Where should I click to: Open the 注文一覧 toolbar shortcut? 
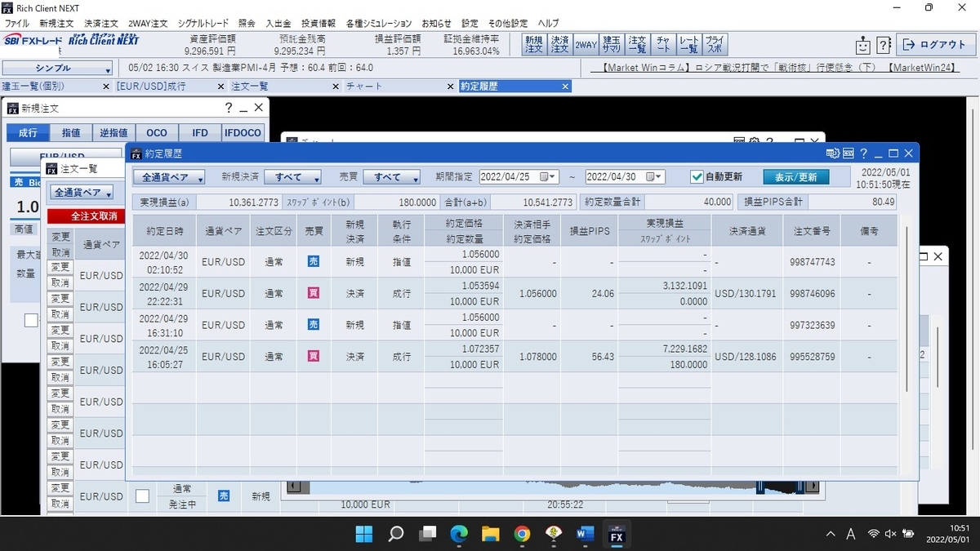(x=638, y=45)
